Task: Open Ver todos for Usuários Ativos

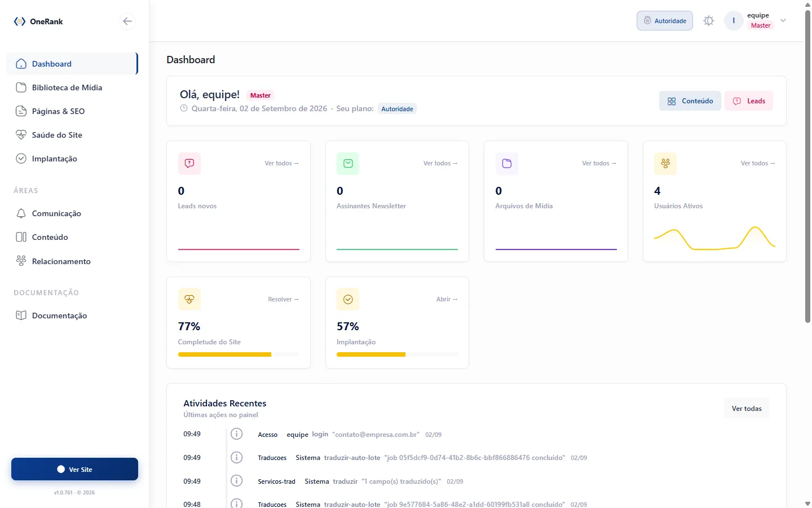Action: (x=758, y=163)
